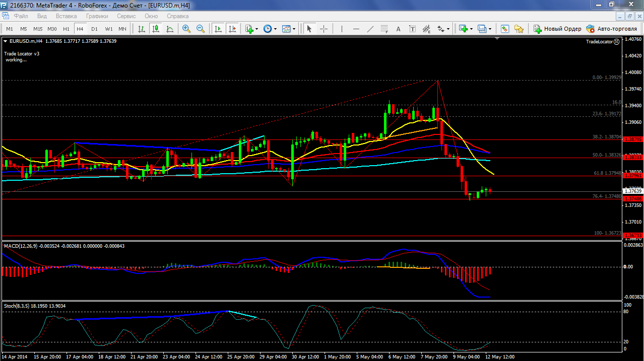Select the Crosshair tool
The image size is (644, 361).
(324, 29)
